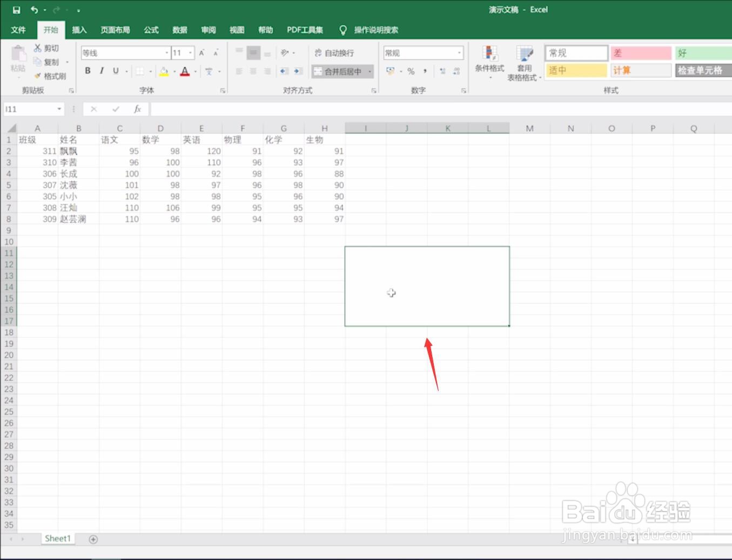Switch to the Review (审阅) tab
The width and height of the screenshot is (732, 560).
pos(209,30)
